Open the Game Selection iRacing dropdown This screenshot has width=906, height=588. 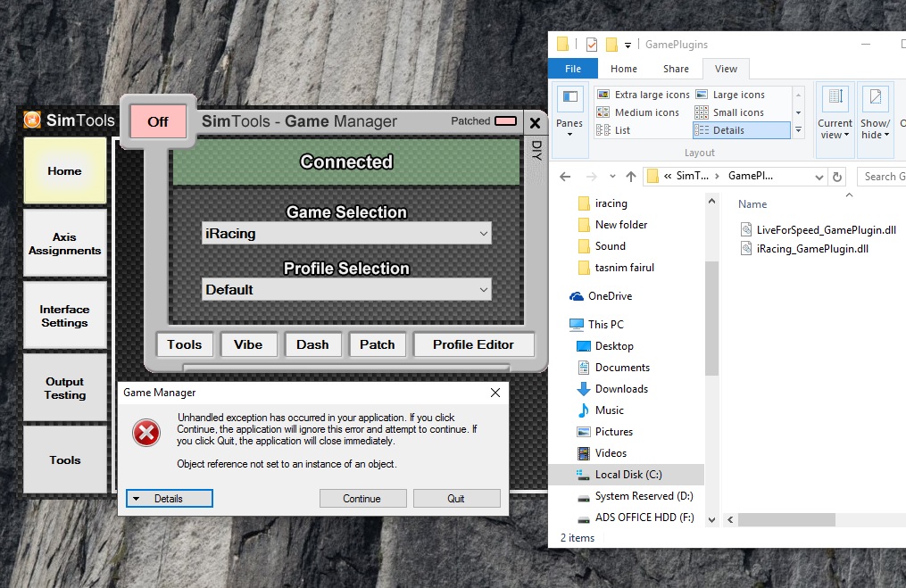(x=346, y=234)
